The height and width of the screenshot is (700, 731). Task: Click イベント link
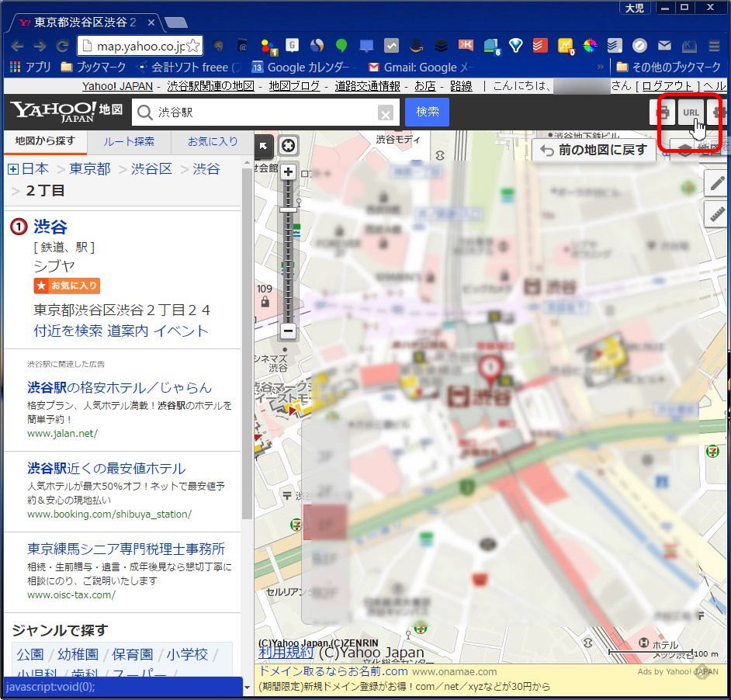pyautogui.click(x=181, y=331)
